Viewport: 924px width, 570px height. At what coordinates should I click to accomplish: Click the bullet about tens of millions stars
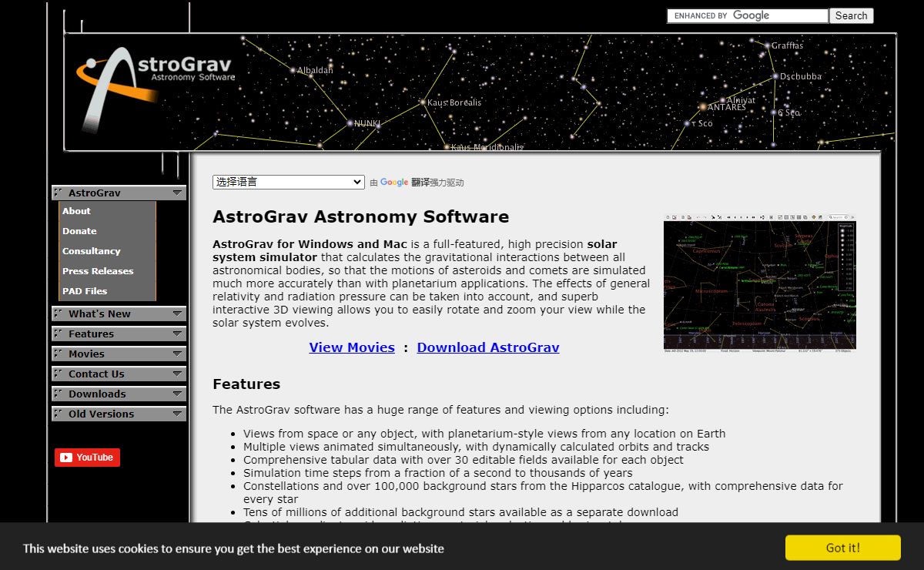point(460,512)
